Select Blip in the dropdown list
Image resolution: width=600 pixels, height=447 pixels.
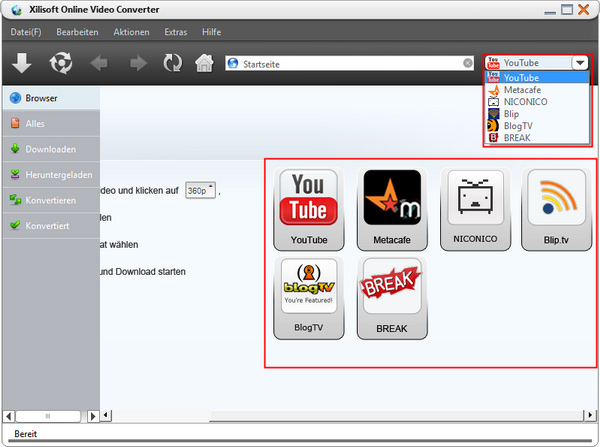[x=537, y=114]
